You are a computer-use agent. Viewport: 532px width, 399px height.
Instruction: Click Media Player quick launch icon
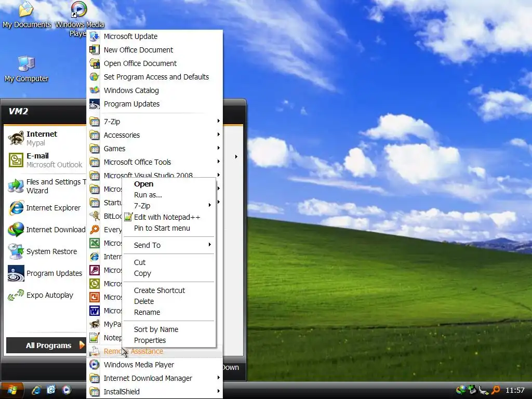[x=66, y=390]
